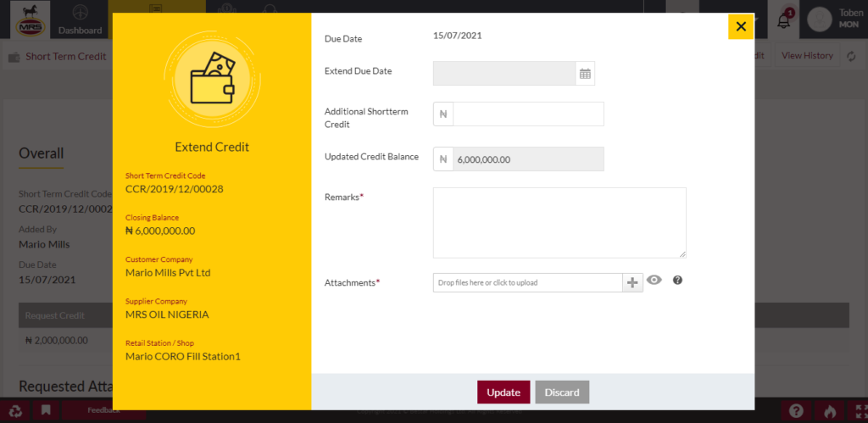Click the Overall section heading behind dialog
Viewport: 868px width, 423px height.
click(42, 153)
